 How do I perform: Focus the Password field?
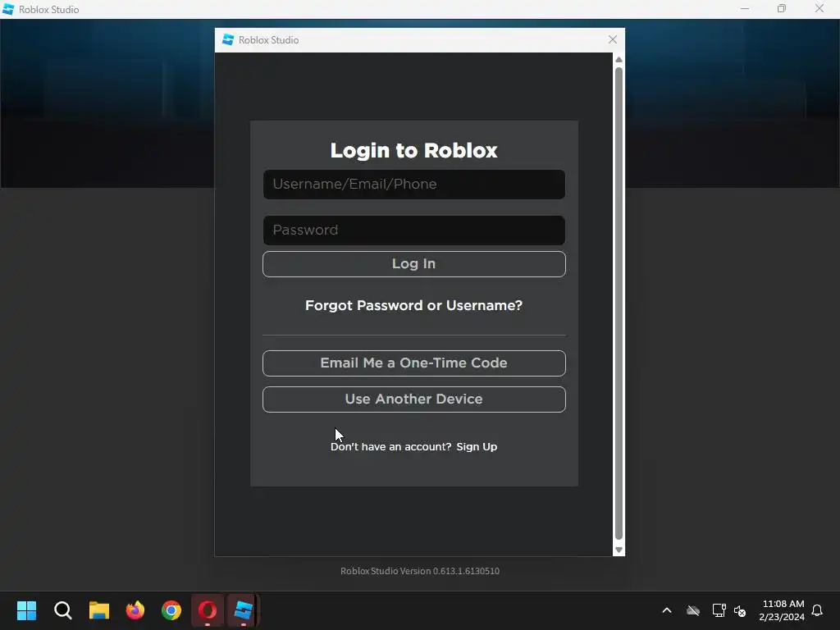pyautogui.click(x=413, y=231)
